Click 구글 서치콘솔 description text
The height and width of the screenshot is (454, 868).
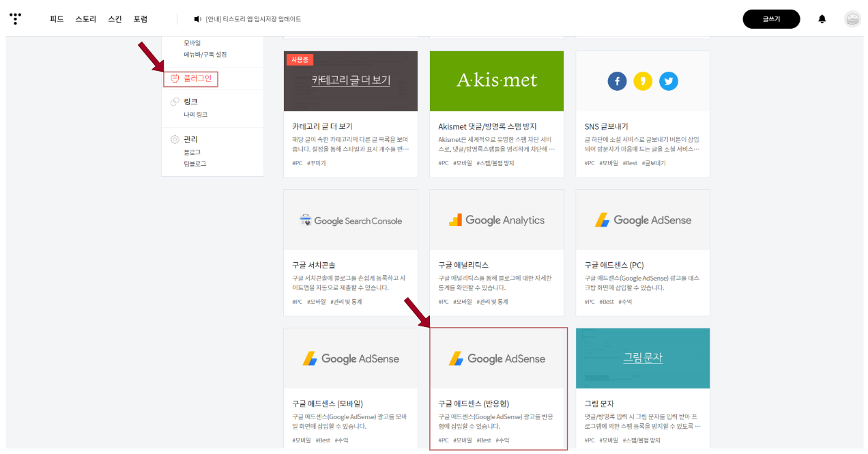(350, 283)
